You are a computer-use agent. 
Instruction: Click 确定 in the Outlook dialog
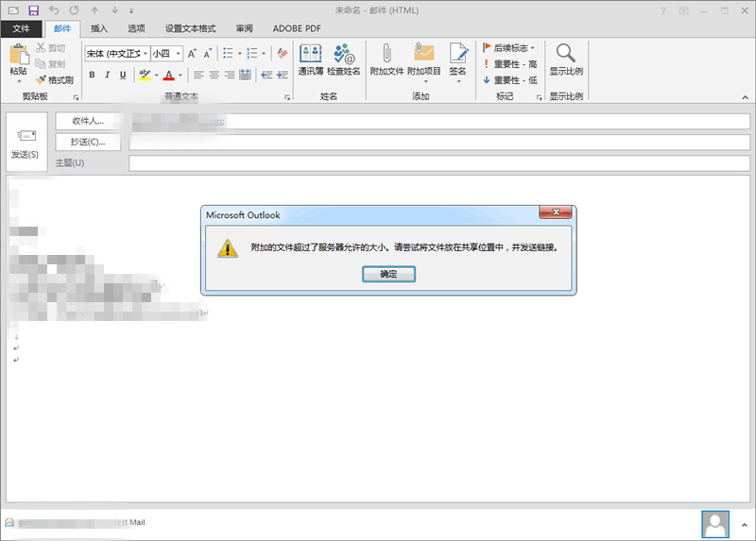pyautogui.click(x=388, y=274)
